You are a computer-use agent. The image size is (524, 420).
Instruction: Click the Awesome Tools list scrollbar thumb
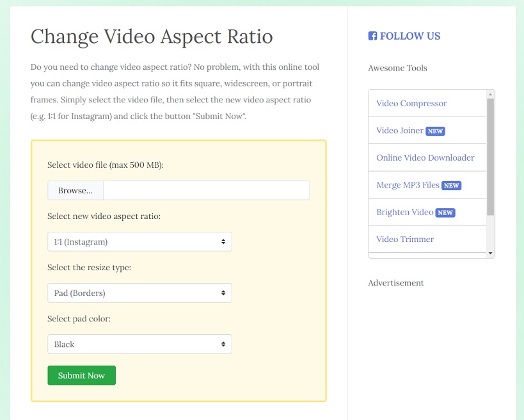coord(490,157)
